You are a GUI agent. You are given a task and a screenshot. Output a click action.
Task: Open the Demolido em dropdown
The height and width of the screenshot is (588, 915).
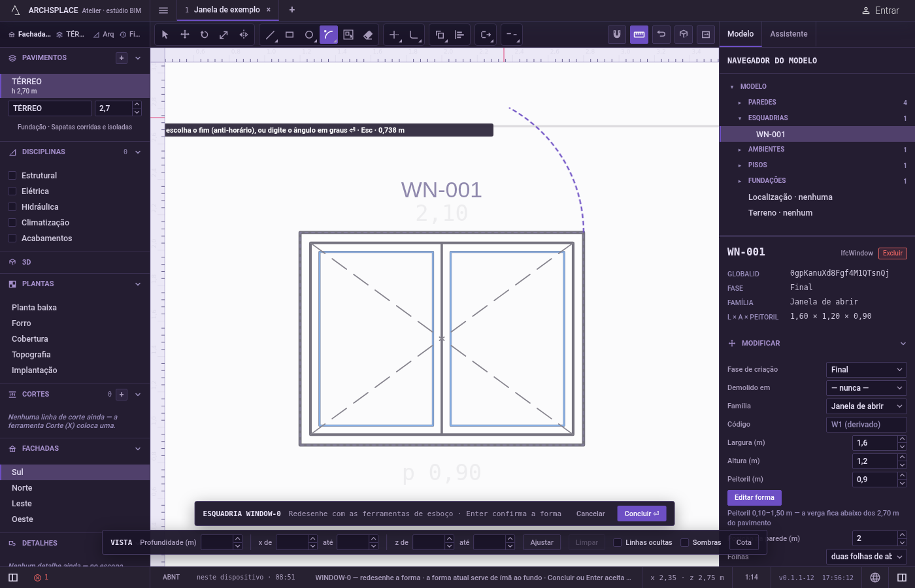pyautogui.click(x=866, y=388)
